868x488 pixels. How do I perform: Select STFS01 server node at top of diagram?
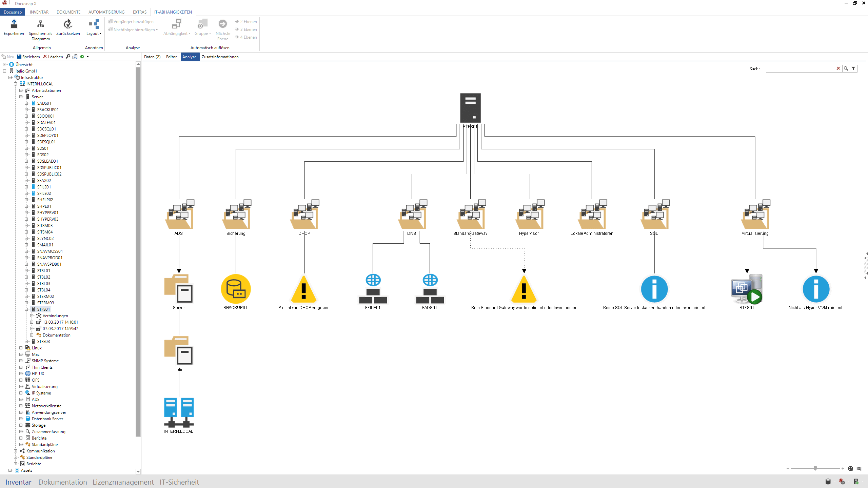click(x=470, y=108)
